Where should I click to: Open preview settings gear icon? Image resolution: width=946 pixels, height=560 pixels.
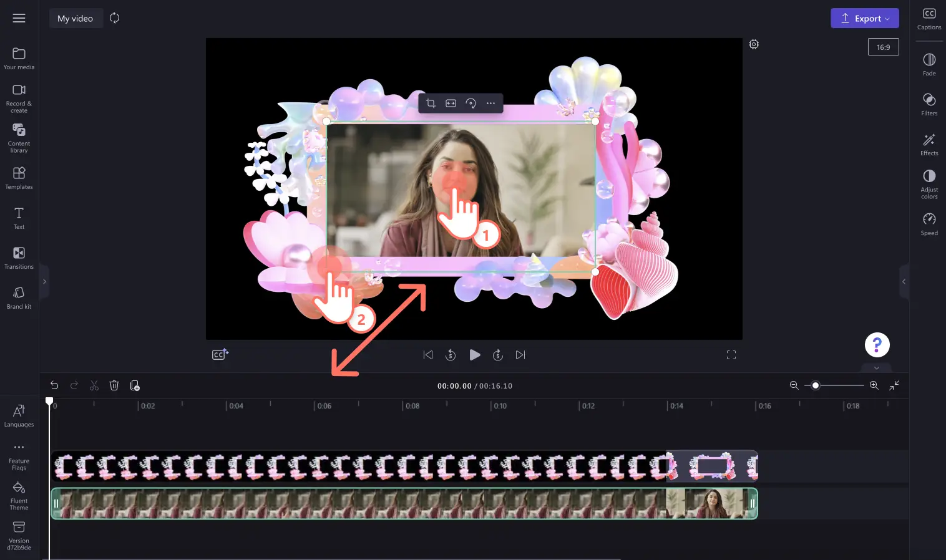pos(754,44)
